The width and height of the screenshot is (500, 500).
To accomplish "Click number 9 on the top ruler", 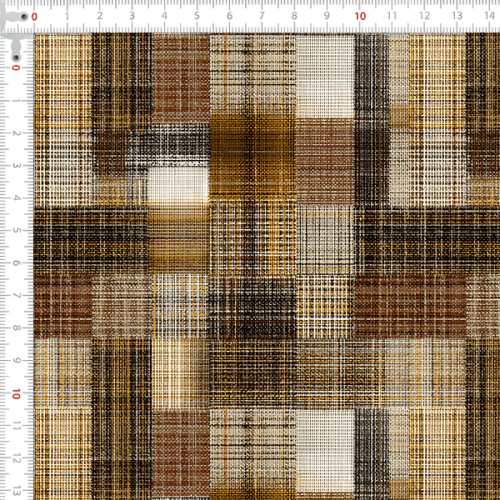I will [327, 16].
